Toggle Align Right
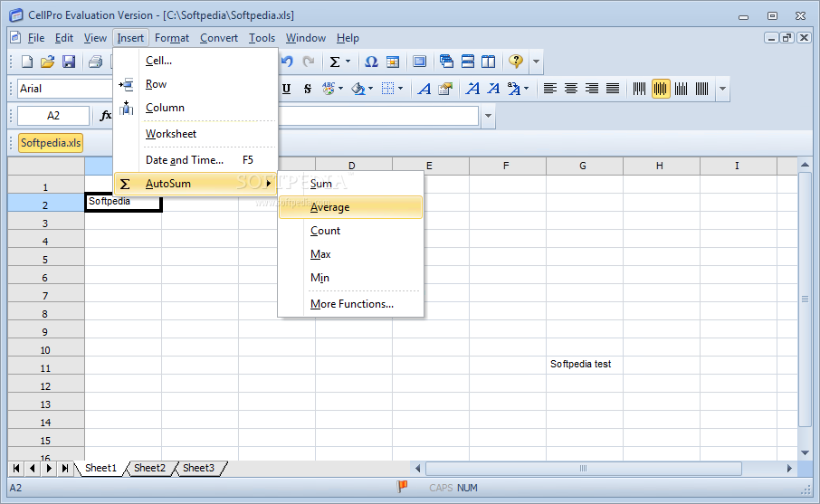The image size is (820, 504). coord(591,89)
